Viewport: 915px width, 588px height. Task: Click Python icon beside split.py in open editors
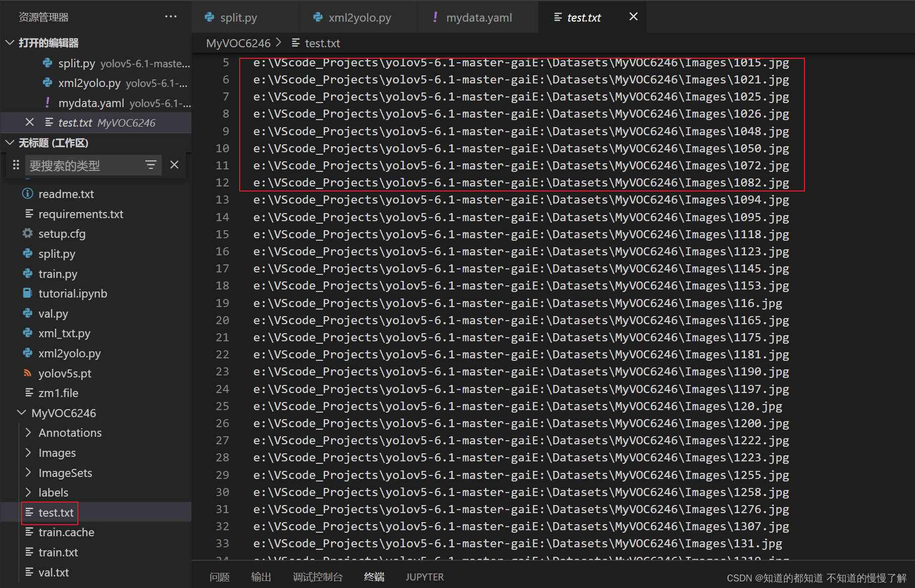48,63
